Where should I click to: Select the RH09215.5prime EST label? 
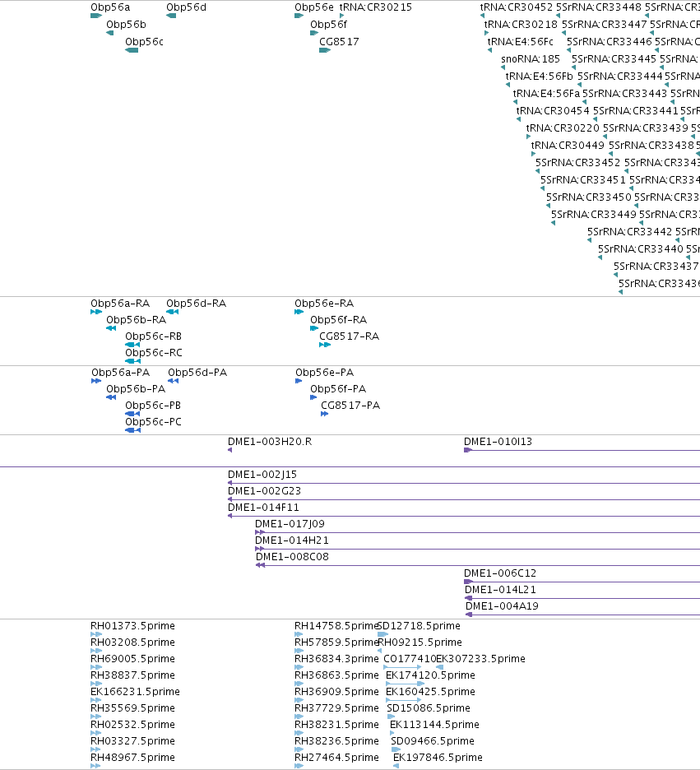coord(420,642)
